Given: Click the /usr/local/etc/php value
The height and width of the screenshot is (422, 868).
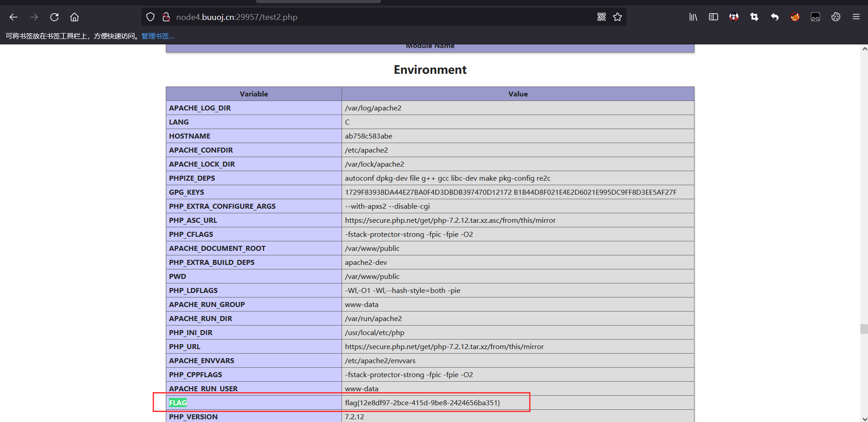Looking at the screenshot, I should 374,332.
